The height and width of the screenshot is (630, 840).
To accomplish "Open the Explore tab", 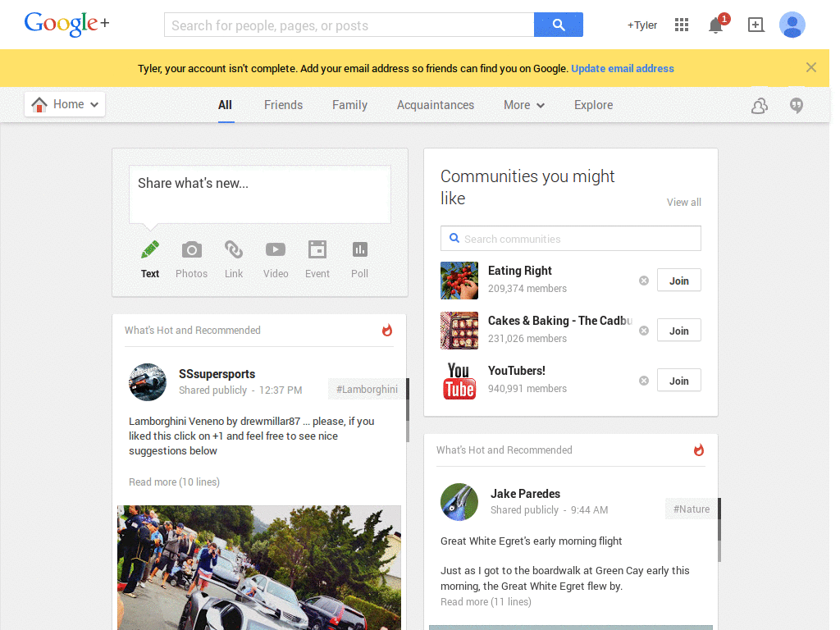I will tap(594, 105).
